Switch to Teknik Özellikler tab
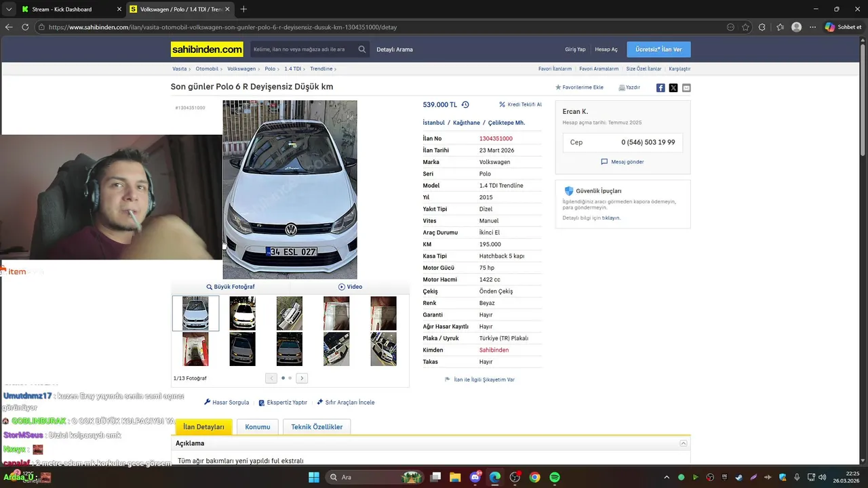The height and width of the screenshot is (488, 868). pos(317,427)
